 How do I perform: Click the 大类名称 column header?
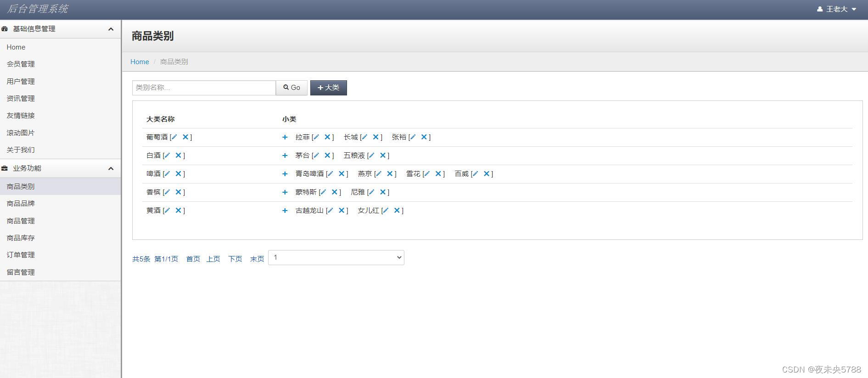click(x=160, y=119)
